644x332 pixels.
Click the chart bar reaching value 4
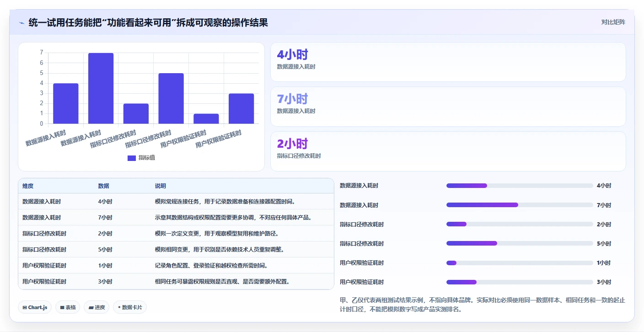66,103
